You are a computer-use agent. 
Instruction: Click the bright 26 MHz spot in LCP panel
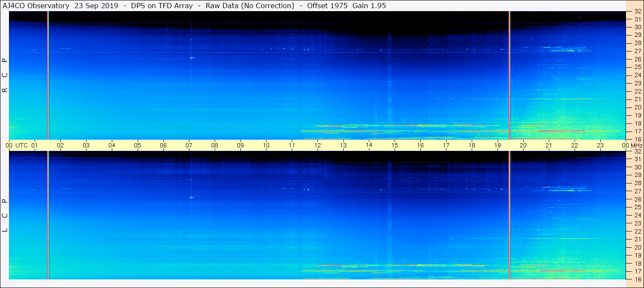click(x=192, y=197)
